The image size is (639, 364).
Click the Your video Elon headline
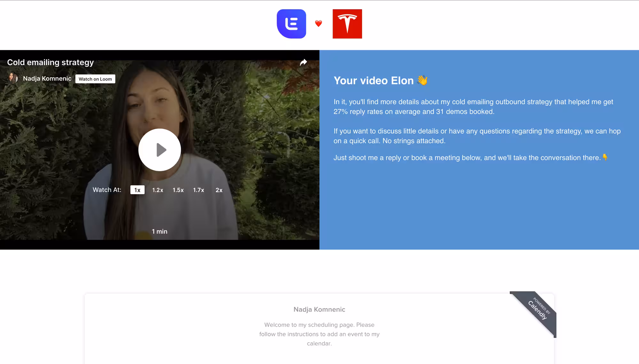373,80
